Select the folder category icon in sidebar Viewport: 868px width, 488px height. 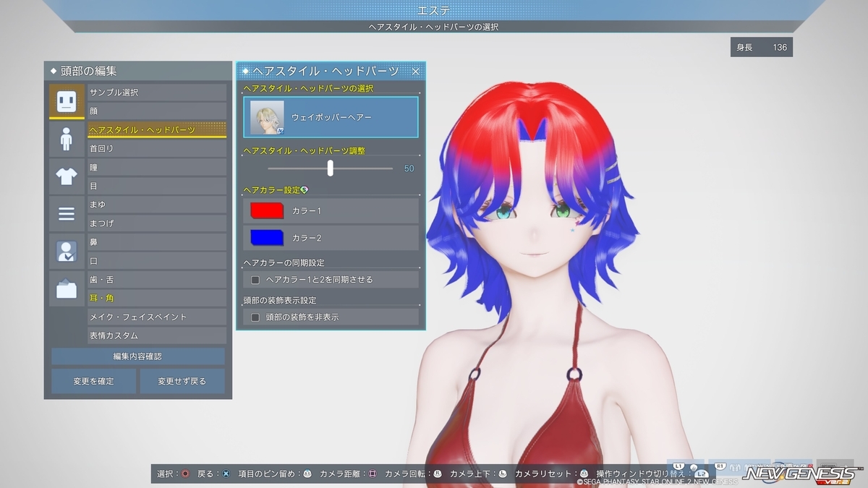tap(67, 289)
